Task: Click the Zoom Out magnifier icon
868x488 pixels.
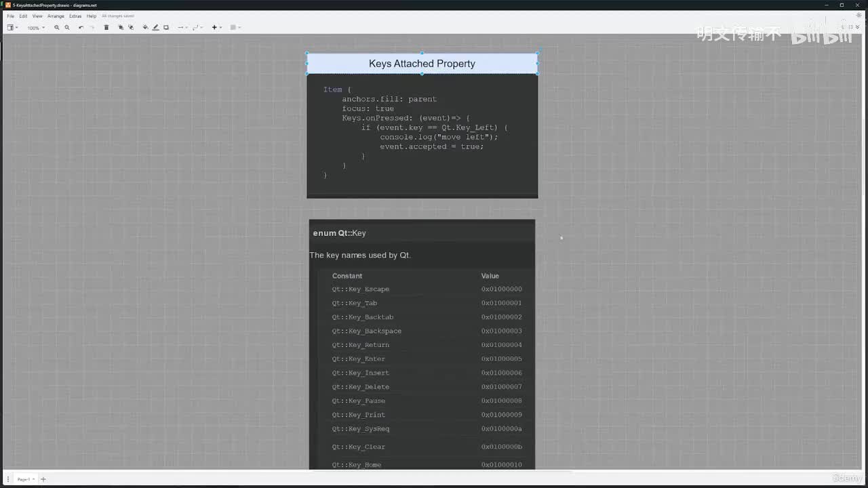Action: [67, 28]
